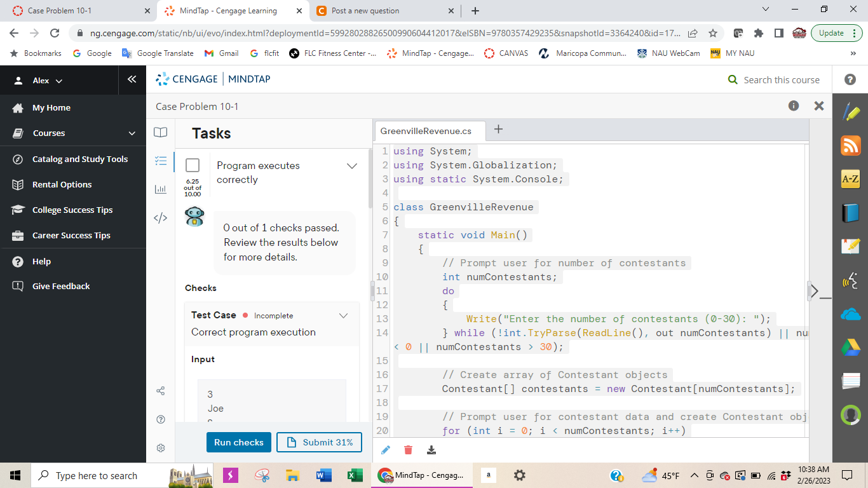Open the book reading view icon
Screen dimensions: 868x488
(161, 132)
